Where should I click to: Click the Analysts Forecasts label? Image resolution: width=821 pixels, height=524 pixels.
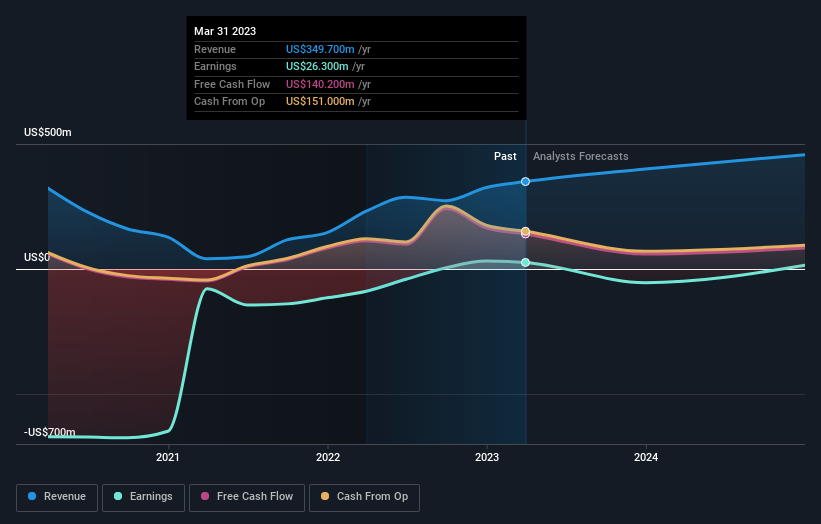581,156
